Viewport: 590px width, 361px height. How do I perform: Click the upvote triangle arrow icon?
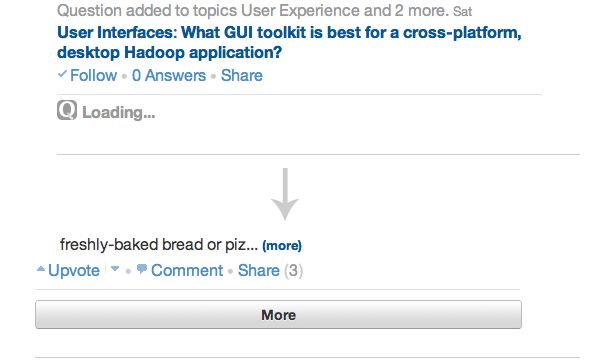pyautogui.click(x=41, y=269)
